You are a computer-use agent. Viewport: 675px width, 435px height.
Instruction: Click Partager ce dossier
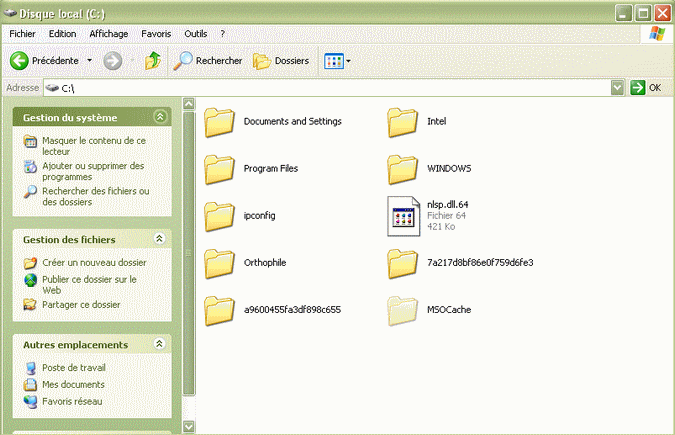point(81,305)
